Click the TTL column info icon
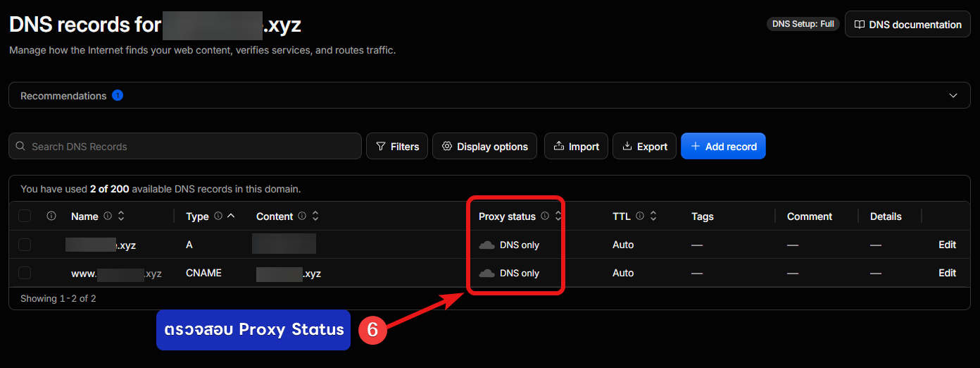Screen dimensions: 980x368 pyautogui.click(x=639, y=216)
